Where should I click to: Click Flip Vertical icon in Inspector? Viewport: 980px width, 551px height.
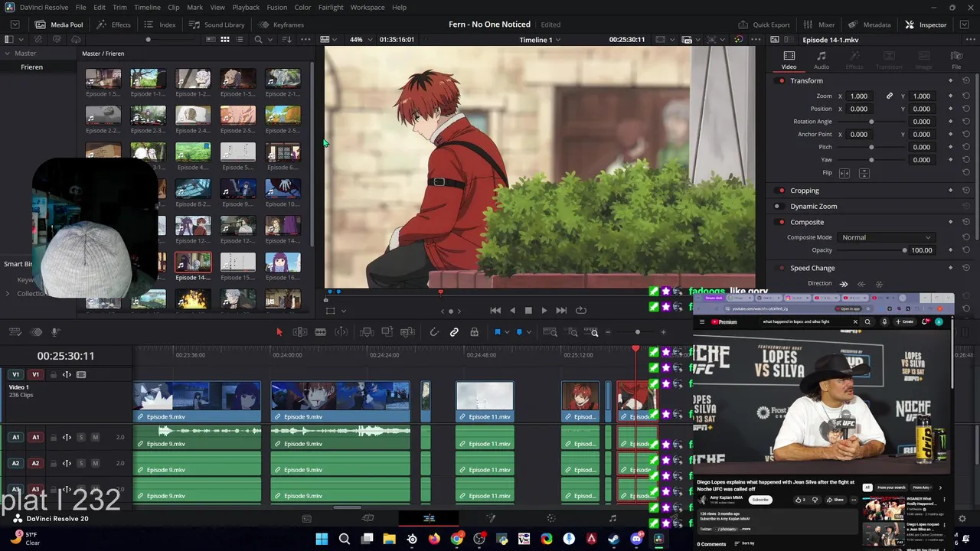click(x=864, y=173)
